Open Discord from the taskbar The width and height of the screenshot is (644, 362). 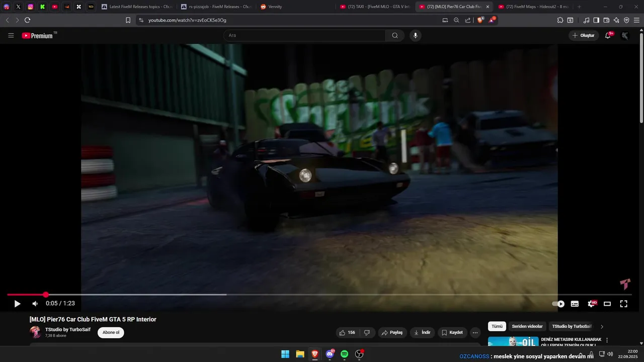tap(330, 354)
